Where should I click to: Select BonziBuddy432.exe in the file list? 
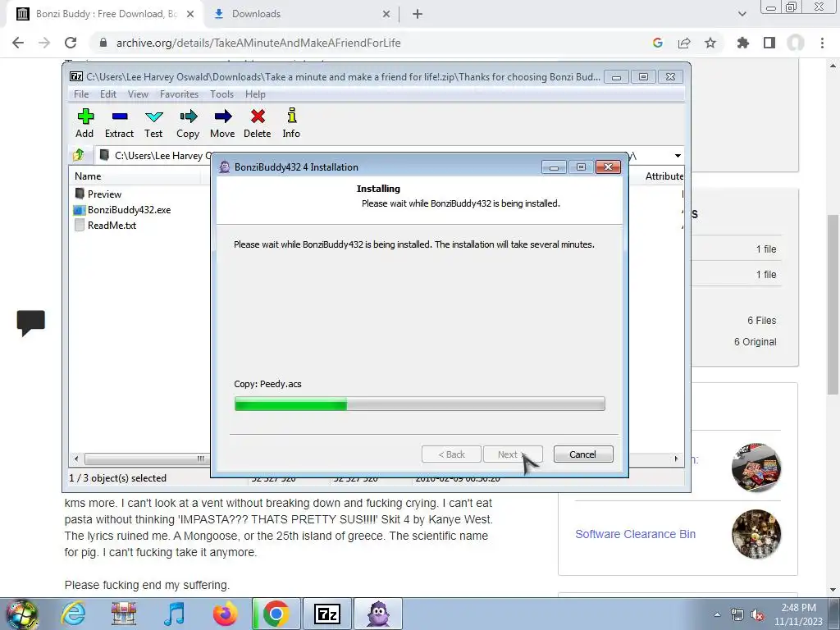(x=123, y=210)
